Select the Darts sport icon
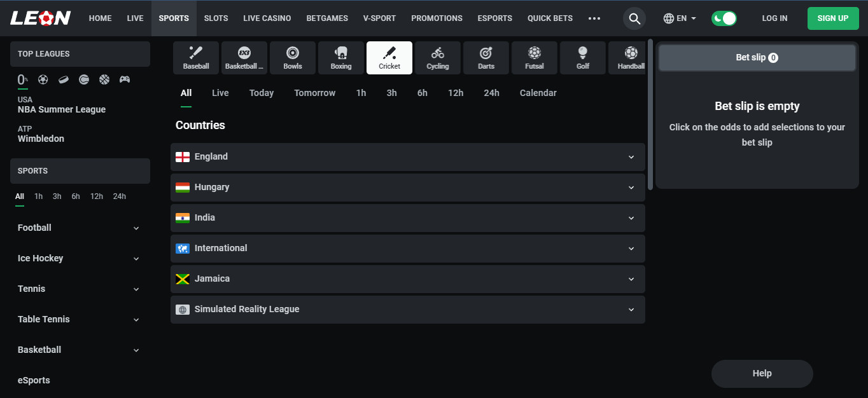The width and height of the screenshot is (868, 398). [486, 58]
